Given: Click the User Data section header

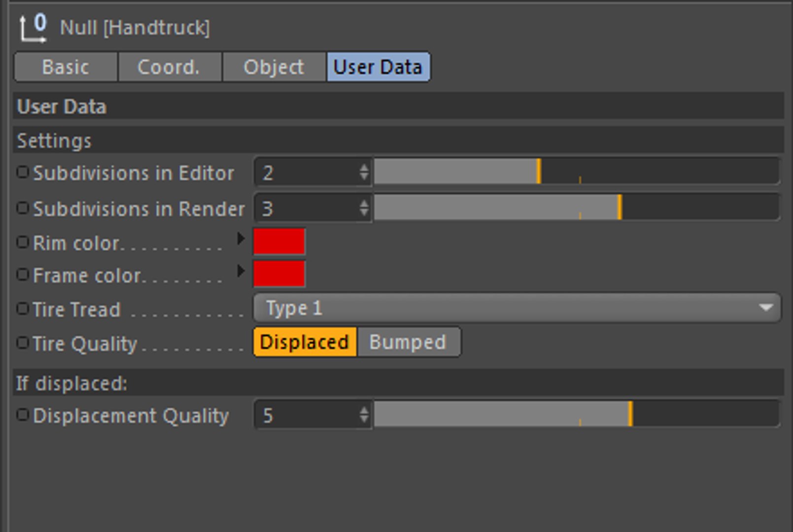Looking at the screenshot, I should click(398, 106).
